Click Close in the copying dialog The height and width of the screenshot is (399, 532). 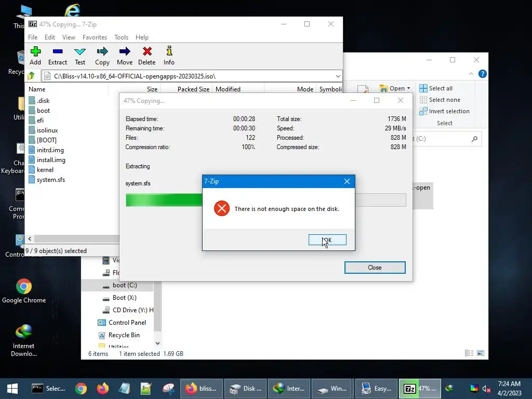pos(375,268)
